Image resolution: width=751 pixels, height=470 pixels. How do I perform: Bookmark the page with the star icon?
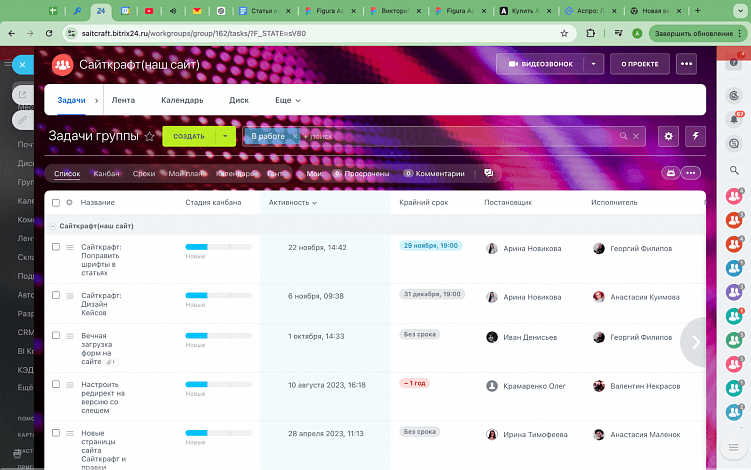tap(564, 33)
